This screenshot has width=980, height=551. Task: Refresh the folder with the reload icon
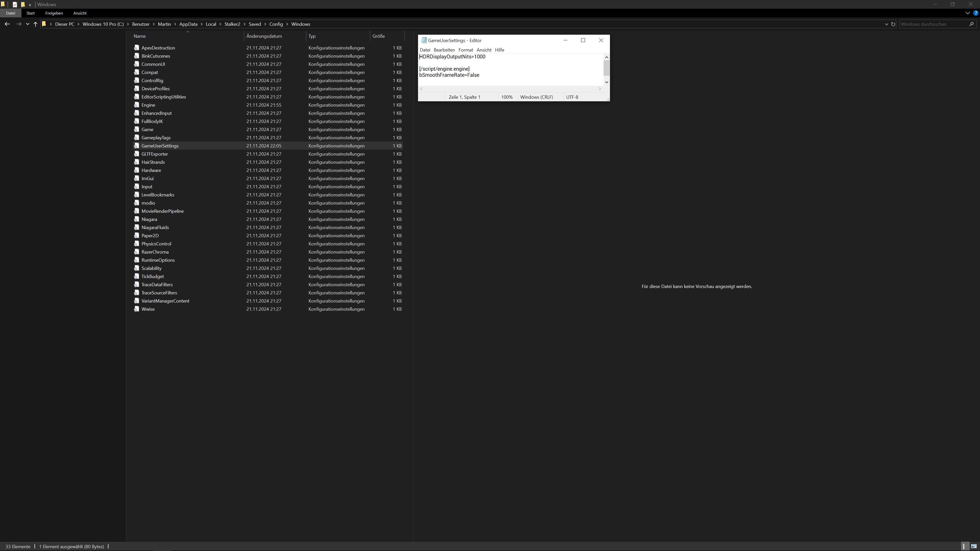coord(893,24)
